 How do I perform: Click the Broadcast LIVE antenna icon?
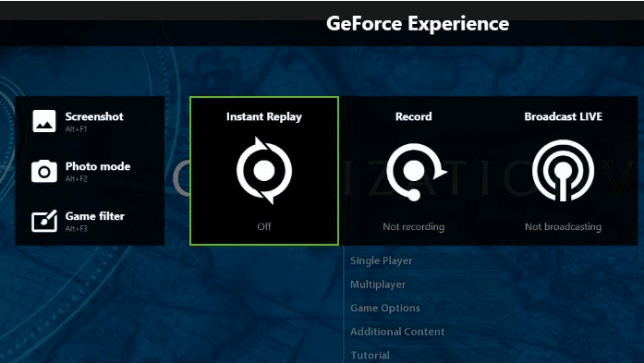563,170
